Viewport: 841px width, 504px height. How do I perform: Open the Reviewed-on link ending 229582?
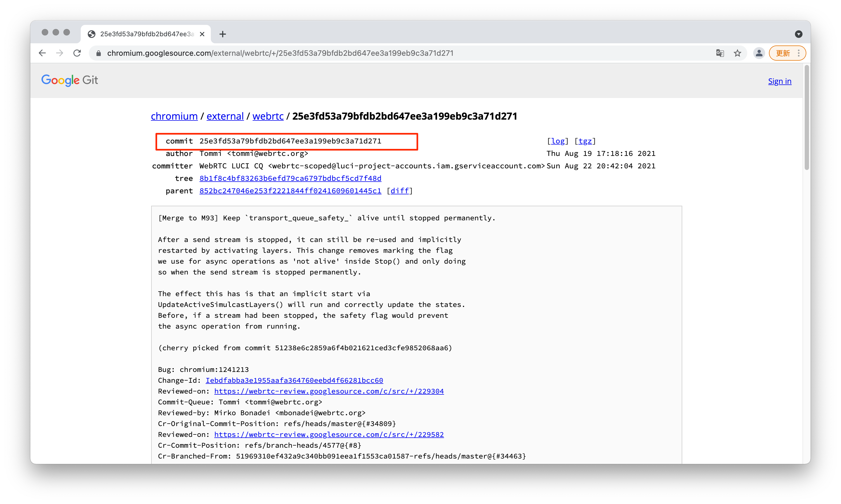[x=329, y=434]
